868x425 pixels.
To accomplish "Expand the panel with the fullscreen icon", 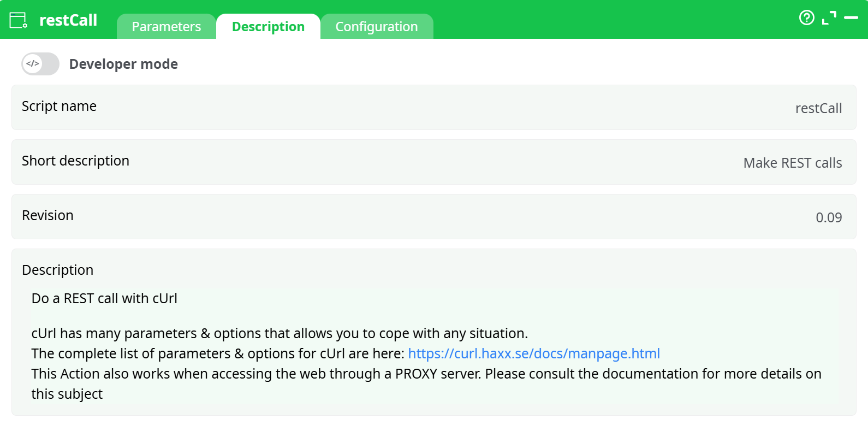I will point(829,17).
